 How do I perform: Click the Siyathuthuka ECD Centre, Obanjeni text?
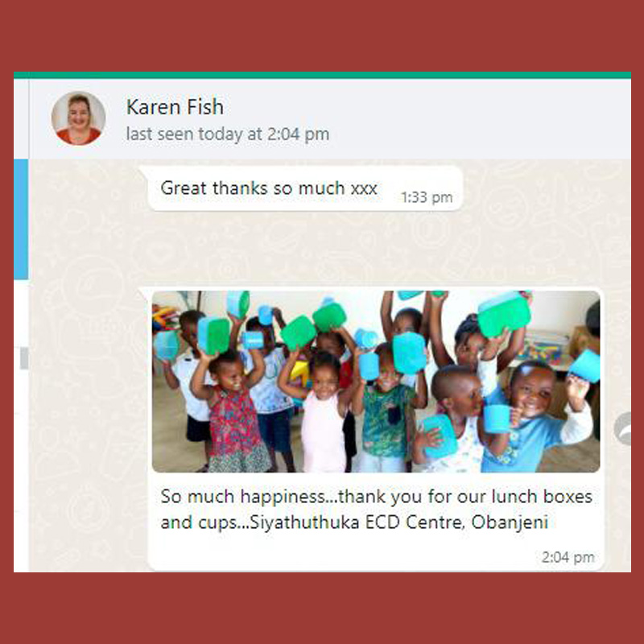[x=398, y=522]
